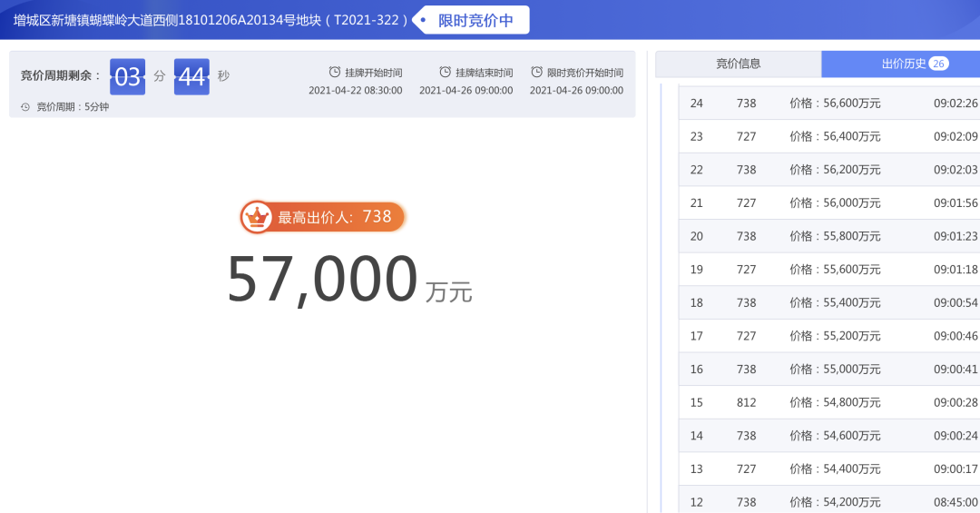The image size is (980, 513).
Task: Click bidder number 812 in row 15
Action: (x=746, y=402)
